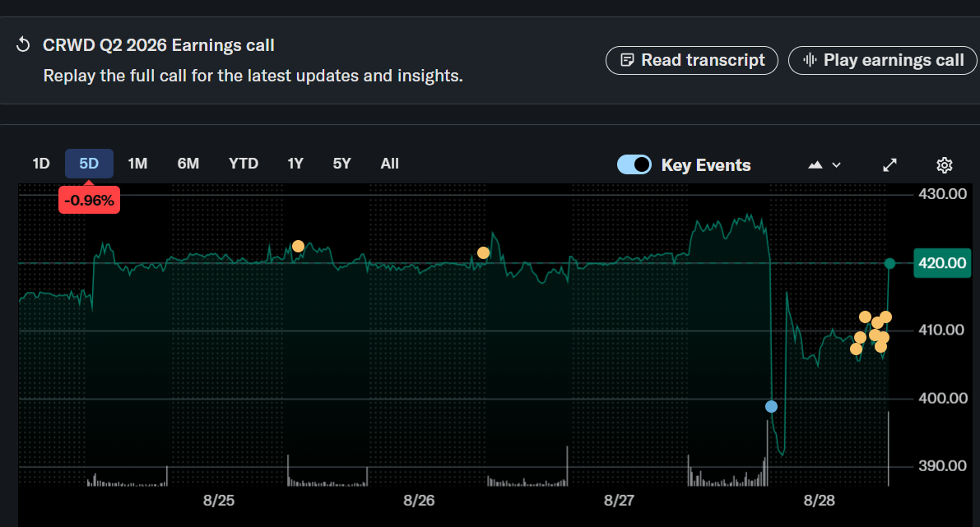Toggle the Key Events switch off
This screenshot has width=980, height=527.
[634, 165]
